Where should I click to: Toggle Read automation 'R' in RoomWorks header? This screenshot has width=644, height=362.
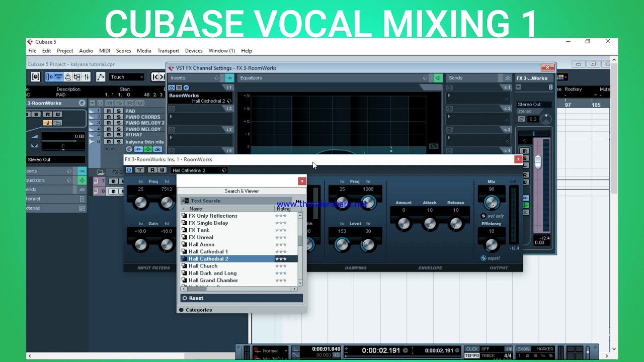click(152, 170)
